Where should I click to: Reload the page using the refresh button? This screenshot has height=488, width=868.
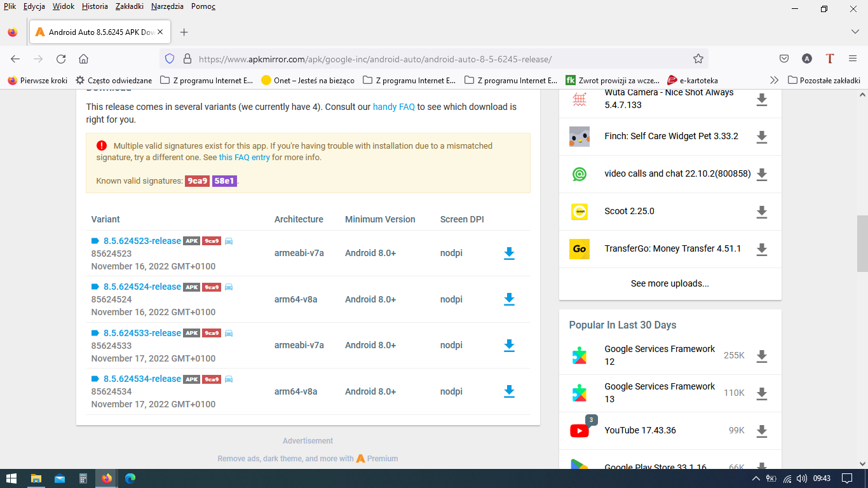pos(61,59)
